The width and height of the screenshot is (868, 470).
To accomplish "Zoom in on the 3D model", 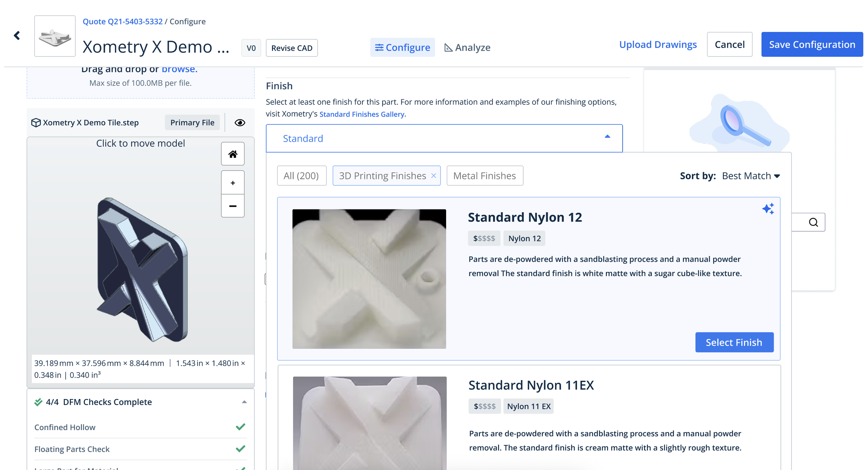I will point(233,183).
